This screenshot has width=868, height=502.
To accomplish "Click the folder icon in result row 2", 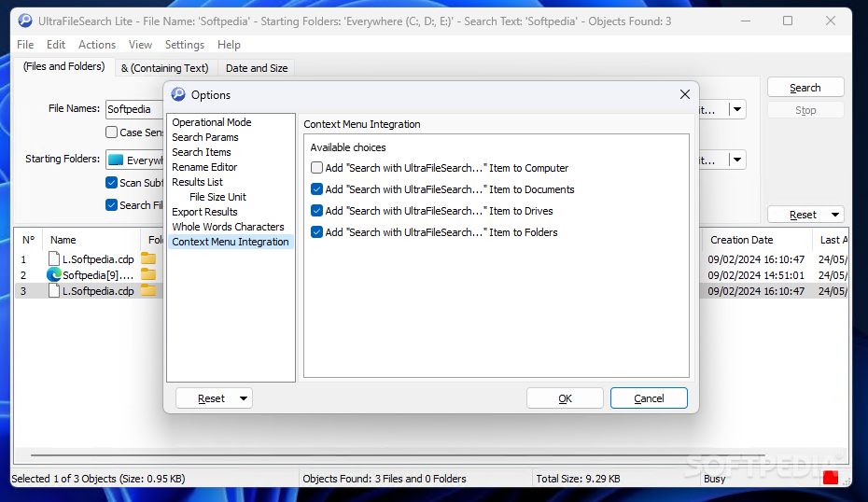I will (x=148, y=274).
